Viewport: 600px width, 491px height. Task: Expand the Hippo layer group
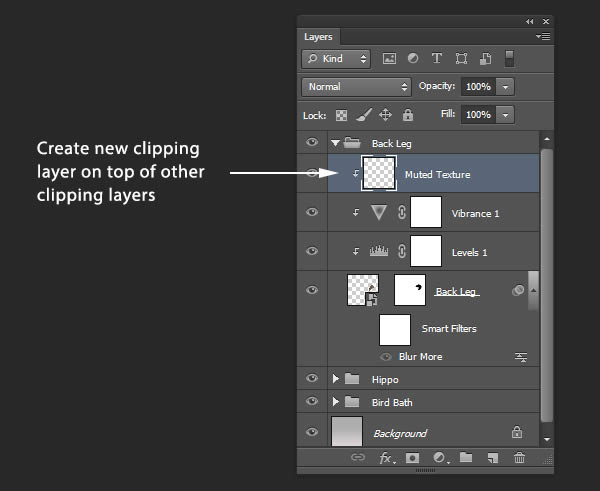pos(336,379)
